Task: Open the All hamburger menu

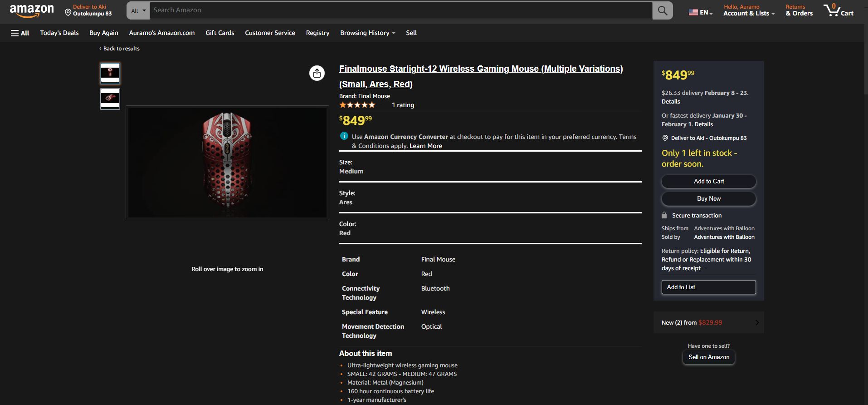Action: click(20, 33)
